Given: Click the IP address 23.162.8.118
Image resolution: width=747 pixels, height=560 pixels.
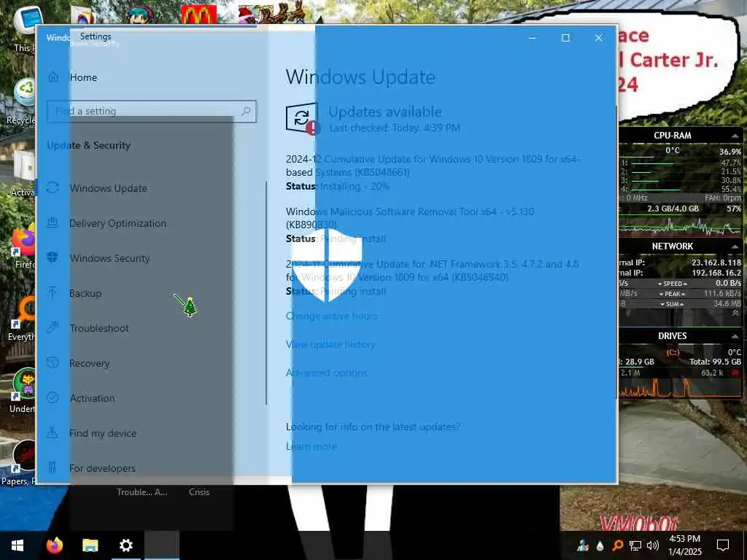Looking at the screenshot, I should point(716,262).
